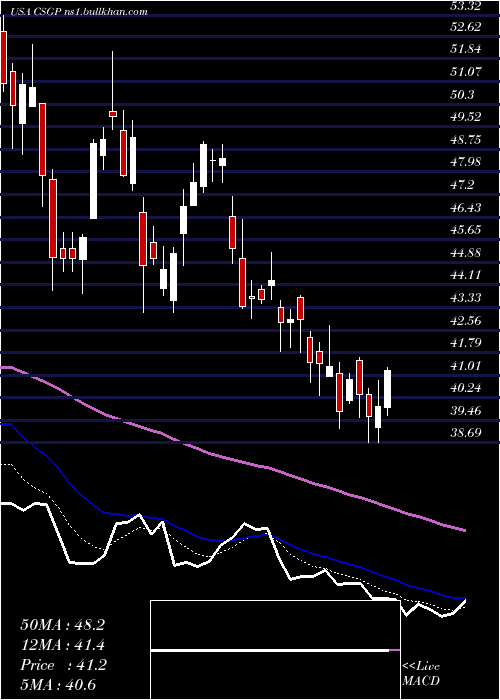
Task: Click the 50.3 price axis label
Action: (462, 95)
